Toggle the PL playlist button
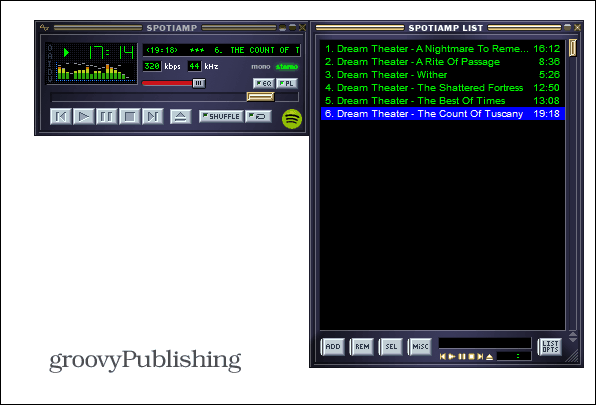The height and width of the screenshot is (405, 596). pyautogui.click(x=287, y=83)
